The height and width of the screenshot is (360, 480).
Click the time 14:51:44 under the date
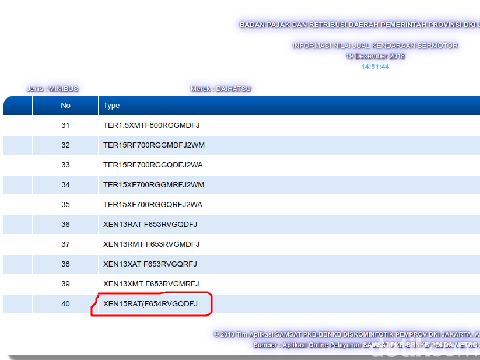point(375,67)
